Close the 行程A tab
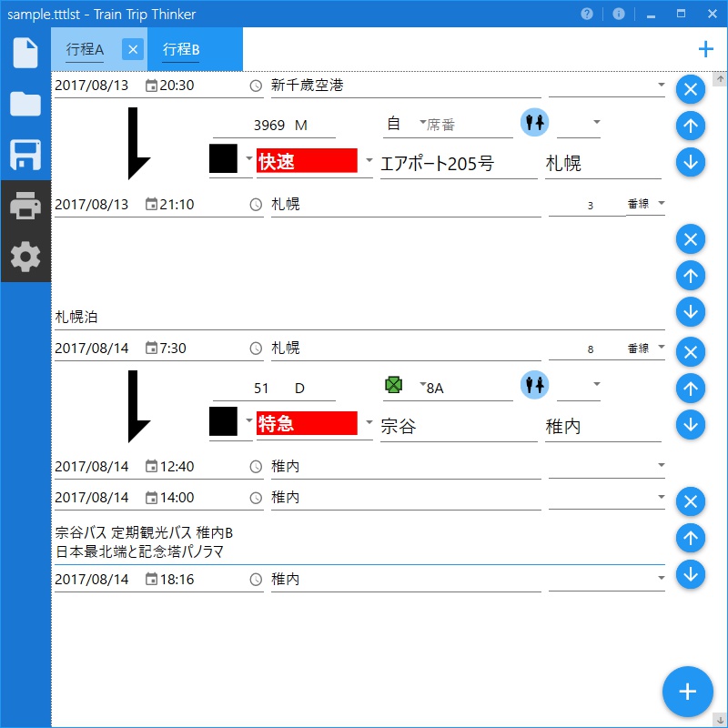Image resolution: width=728 pixels, height=728 pixels. pyautogui.click(x=133, y=49)
